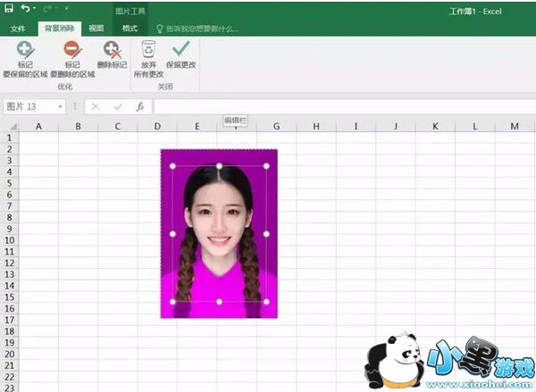Click the Insert Function fx icon
Viewport: 536px width, 392px height.
click(140, 107)
